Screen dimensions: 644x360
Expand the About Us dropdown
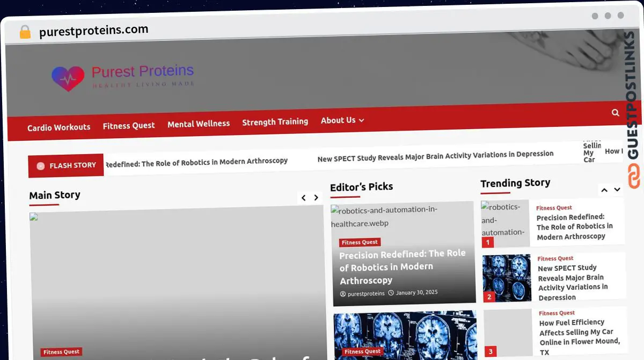point(342,120)
